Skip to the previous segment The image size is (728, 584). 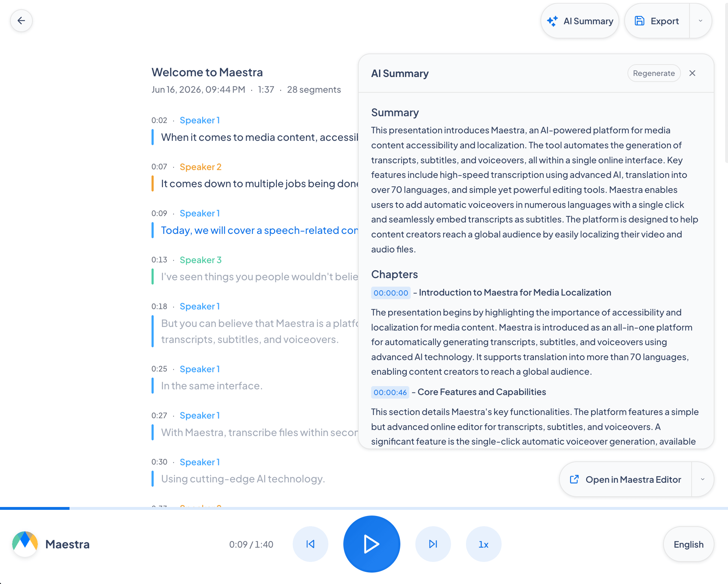click(x=311, y=544)
